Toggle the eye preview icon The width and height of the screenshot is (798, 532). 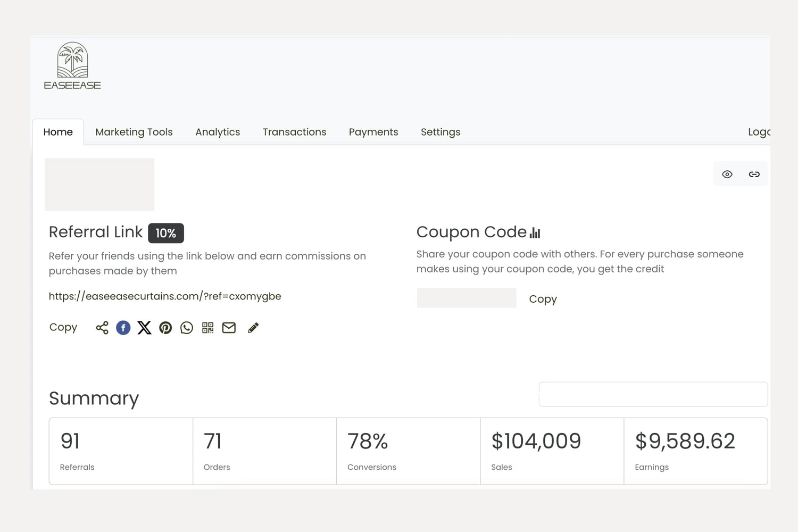(727, 174)
